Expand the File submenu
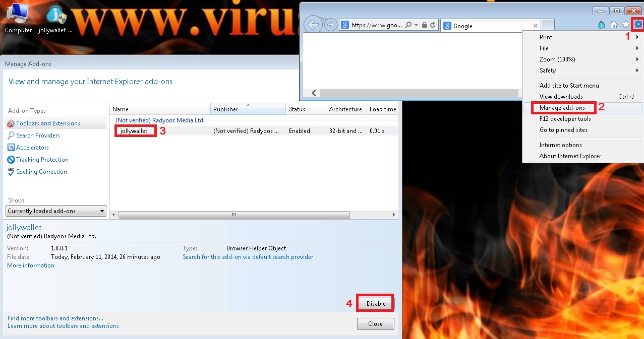The width and height of the screenshot is (644, 339). point(583,48)
